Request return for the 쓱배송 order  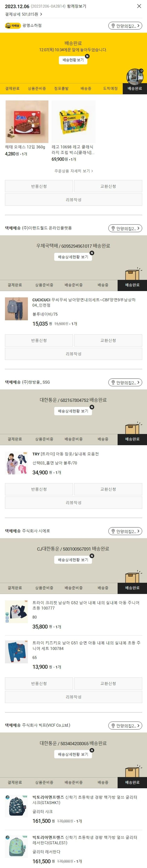[39, 186]
